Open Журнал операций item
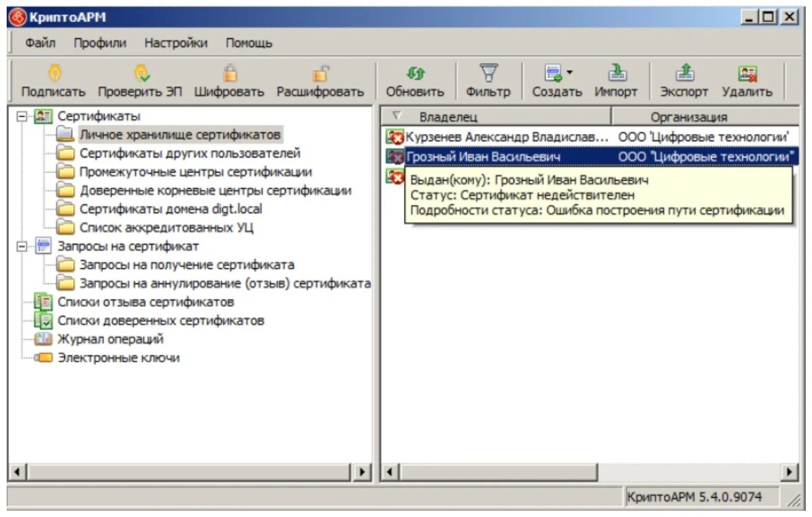Image resolution: width=812 pixels, height=517 pixels. point(110,339)
